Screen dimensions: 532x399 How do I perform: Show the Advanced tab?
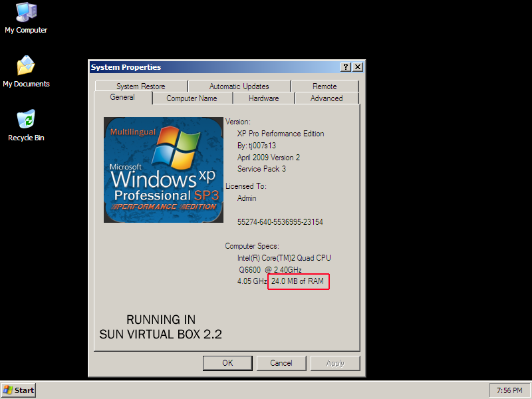coord(327,98)
